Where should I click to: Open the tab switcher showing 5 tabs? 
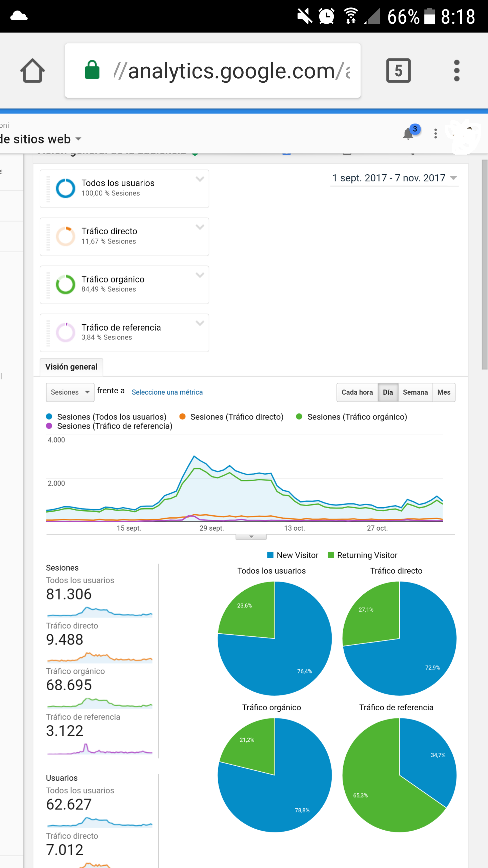pos(399,71)
